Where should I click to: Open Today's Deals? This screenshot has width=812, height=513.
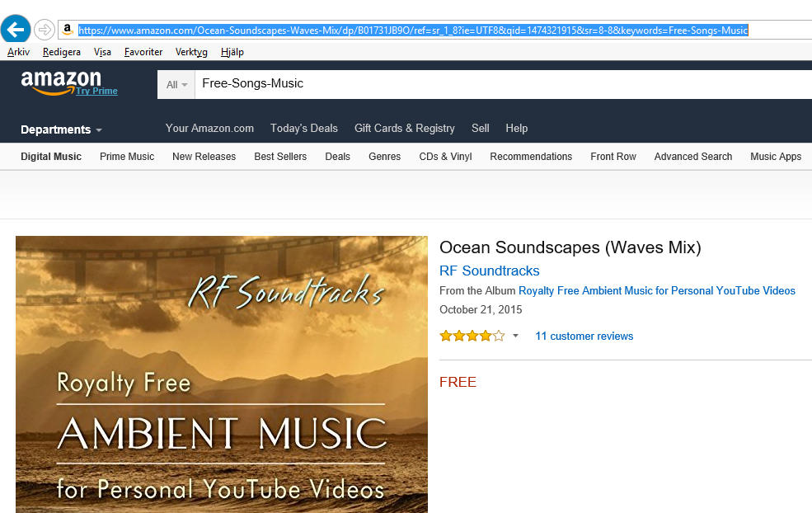(304, 128)
